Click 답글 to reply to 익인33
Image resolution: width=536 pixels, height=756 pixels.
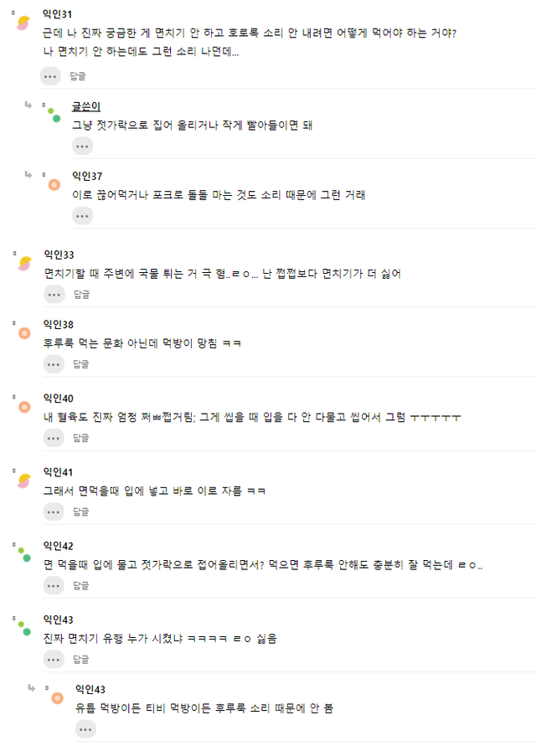point(81,294)
